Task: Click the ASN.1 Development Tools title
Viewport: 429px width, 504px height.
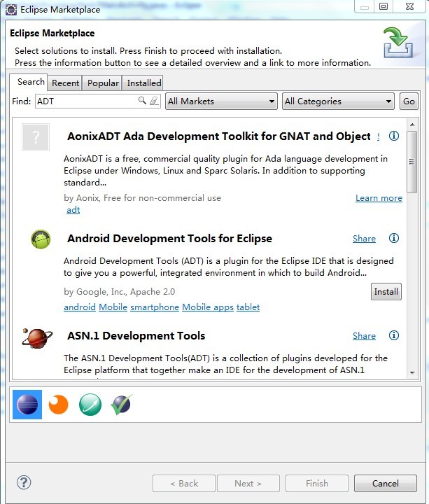Action: 136,335
